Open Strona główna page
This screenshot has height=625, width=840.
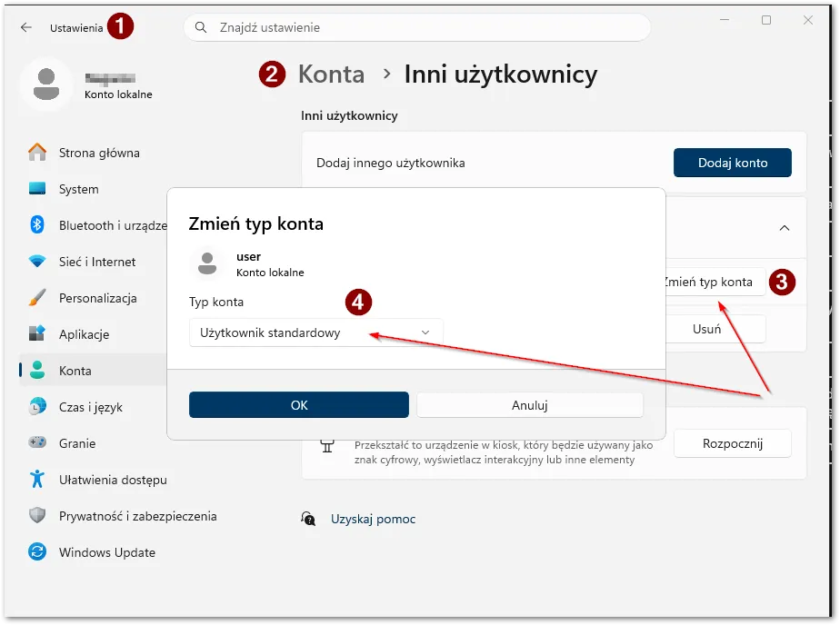click(x=99, y=153)
